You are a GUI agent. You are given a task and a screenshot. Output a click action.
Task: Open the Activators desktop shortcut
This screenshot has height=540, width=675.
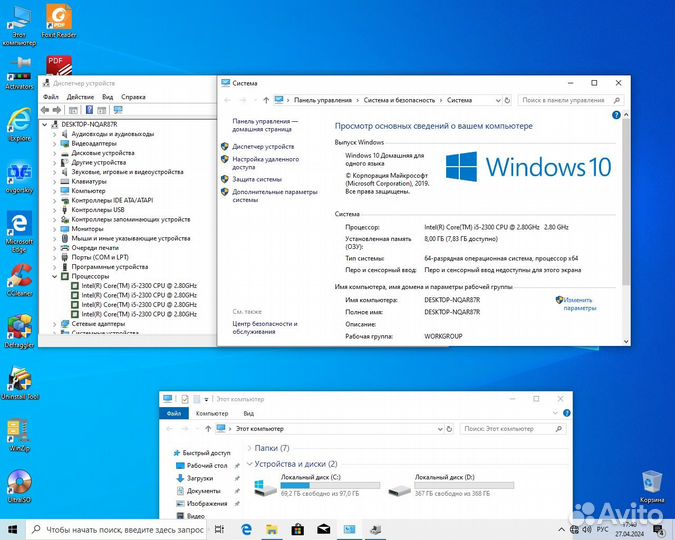click(x=19, y=73)
